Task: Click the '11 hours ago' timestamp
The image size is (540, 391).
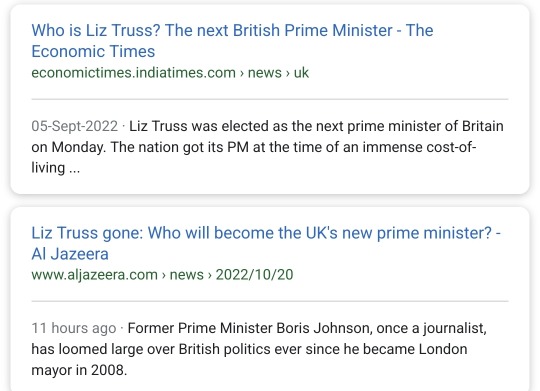Action: click(x=74, y=328)
